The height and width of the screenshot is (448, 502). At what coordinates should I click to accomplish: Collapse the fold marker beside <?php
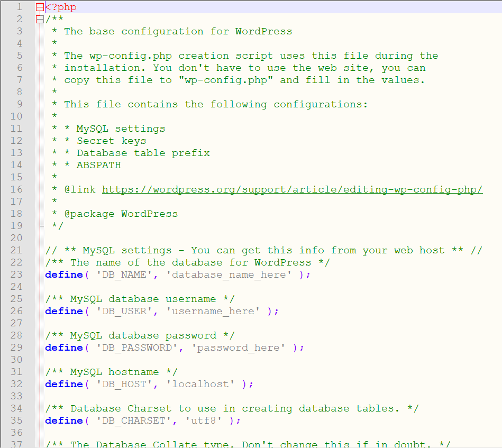click(40, 7)
